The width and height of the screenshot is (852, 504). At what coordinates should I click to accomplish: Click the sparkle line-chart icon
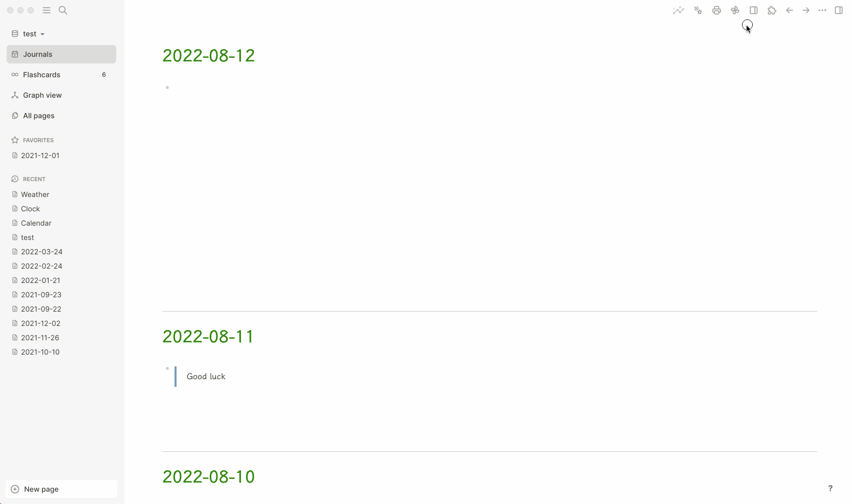pyautogui.click(x=679, y=10)
